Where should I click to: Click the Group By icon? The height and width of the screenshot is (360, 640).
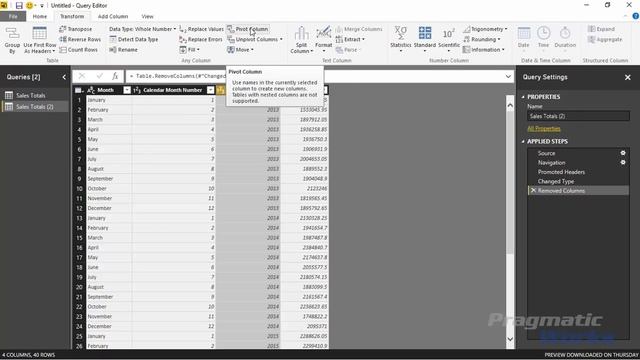[x=12, y=40]
